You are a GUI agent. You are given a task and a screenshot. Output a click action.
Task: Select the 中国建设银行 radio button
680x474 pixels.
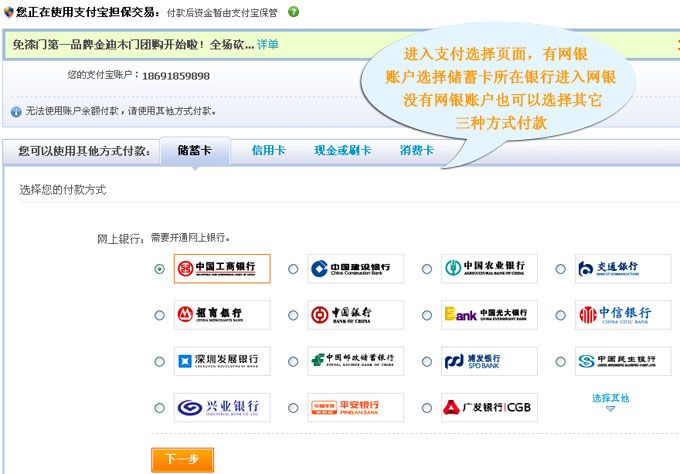[293, 269]
